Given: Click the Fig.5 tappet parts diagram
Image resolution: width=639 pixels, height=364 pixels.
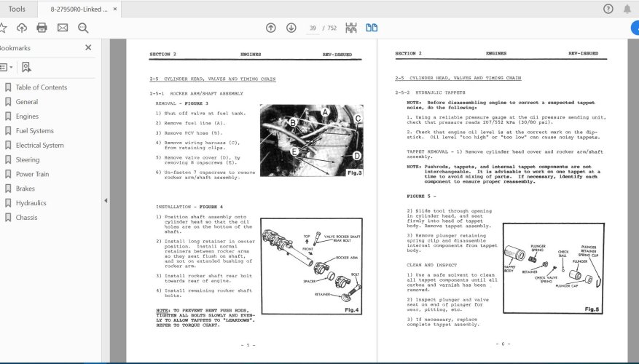Looking at the screenshot, I should 554,268.
